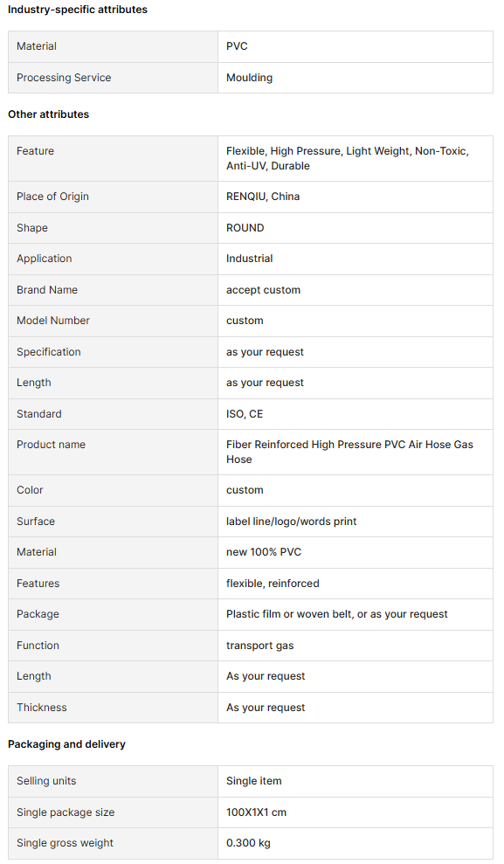Select the Model Number label cell
This screenshot has height=864, width=504.
(x=113, y=321)
